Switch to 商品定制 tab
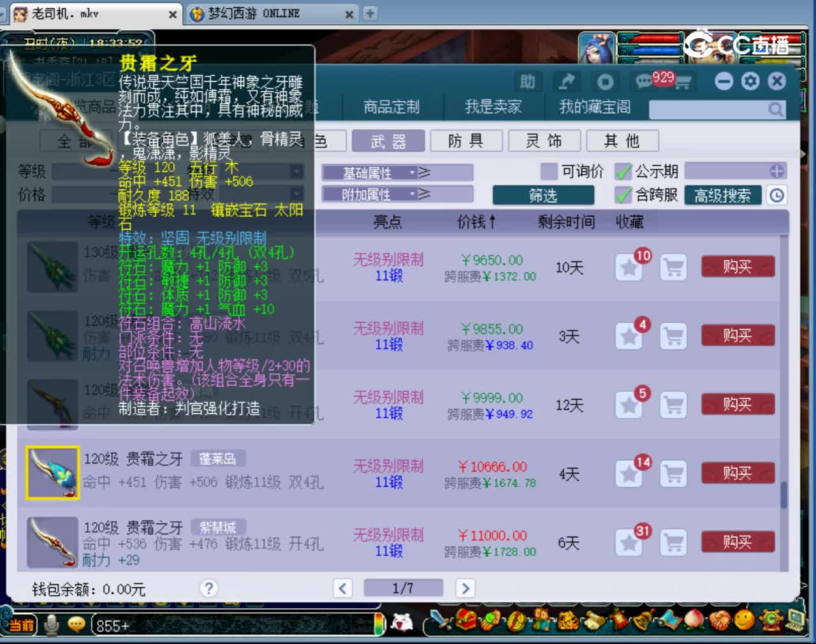Screen dimensions: 816x644 tap(391, 107)
